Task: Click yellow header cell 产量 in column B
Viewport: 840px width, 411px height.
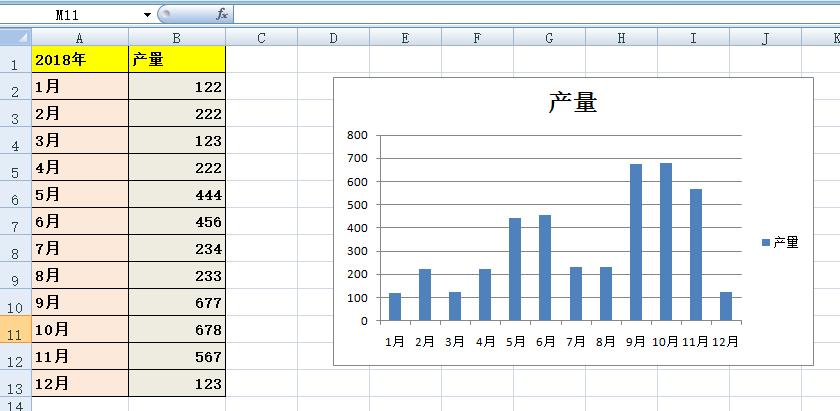Action: tap(177, 59)
